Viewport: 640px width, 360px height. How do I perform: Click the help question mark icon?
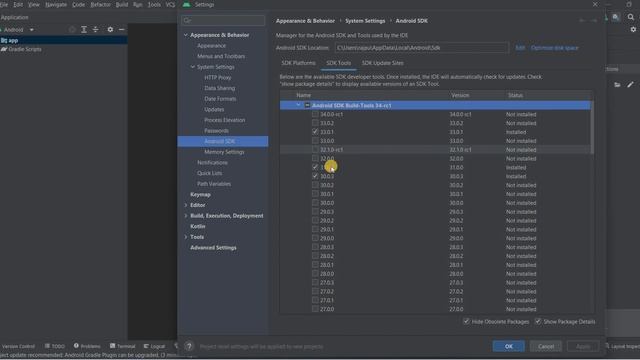click(x=189, y=347)
